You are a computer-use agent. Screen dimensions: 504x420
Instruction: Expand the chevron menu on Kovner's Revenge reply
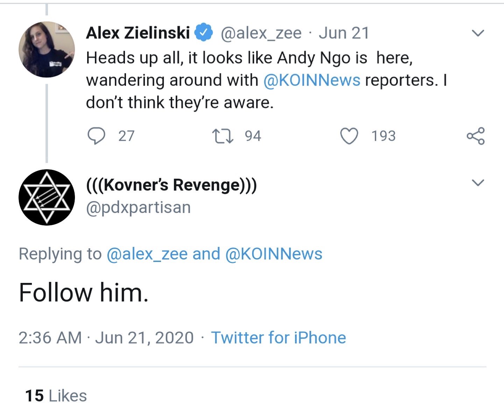pos(478,183)
